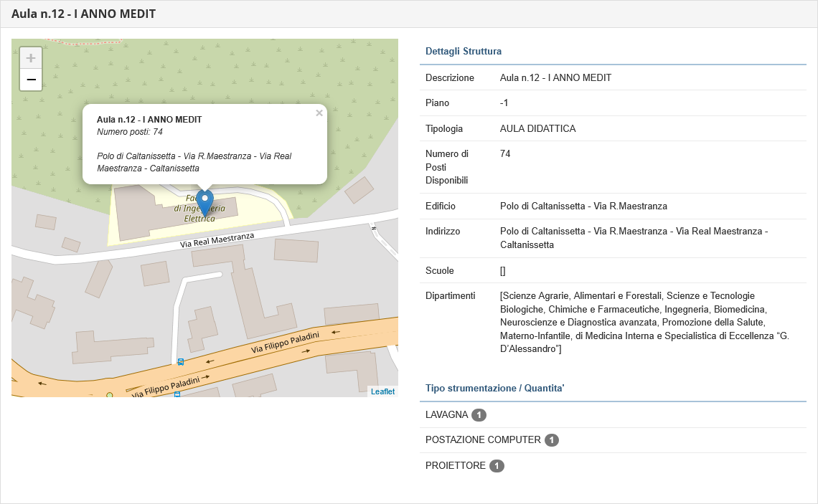Zoom out the map with minus button
The image size is (818, 504).
pos(31,80)
